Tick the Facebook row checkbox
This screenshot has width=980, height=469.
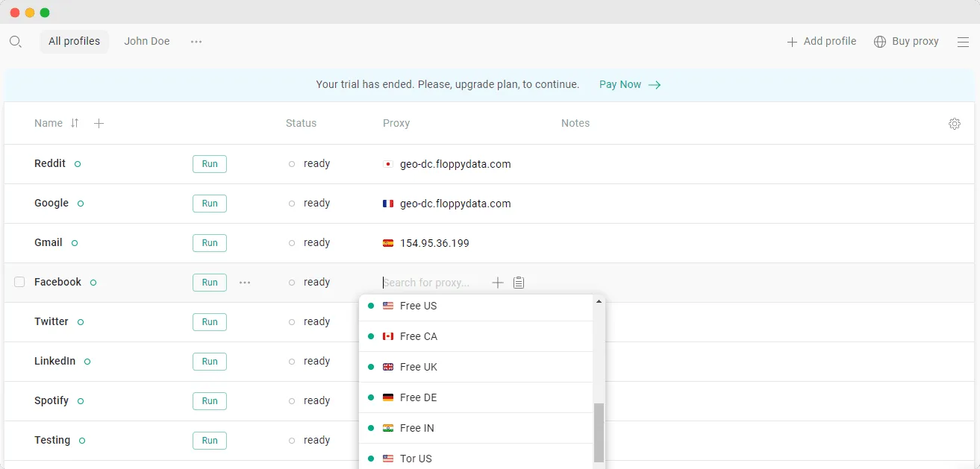19,282
